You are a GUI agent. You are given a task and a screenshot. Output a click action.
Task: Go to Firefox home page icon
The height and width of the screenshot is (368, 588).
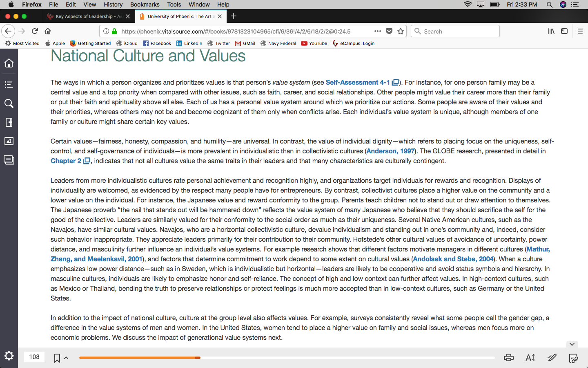coord(48,31)
